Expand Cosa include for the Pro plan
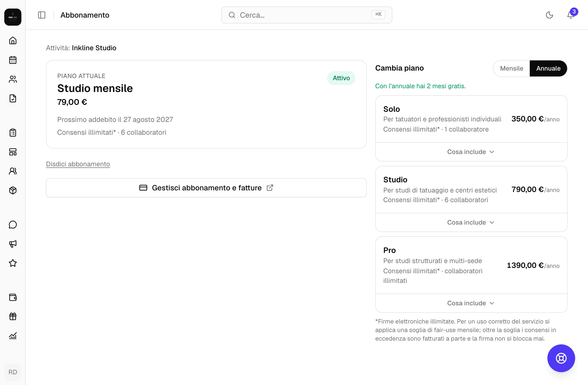This screenshot has width=588, height=385. tap(471, 303)
